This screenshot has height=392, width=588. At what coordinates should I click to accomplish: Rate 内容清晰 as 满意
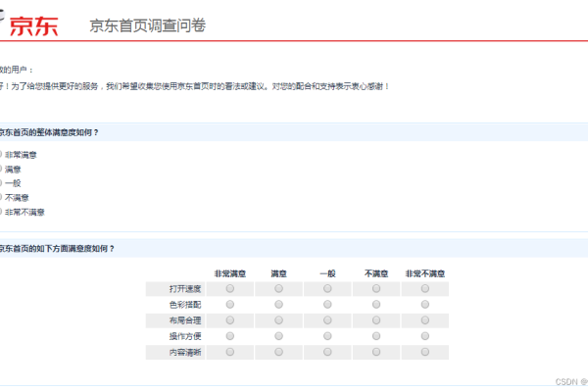pos(278,352)
